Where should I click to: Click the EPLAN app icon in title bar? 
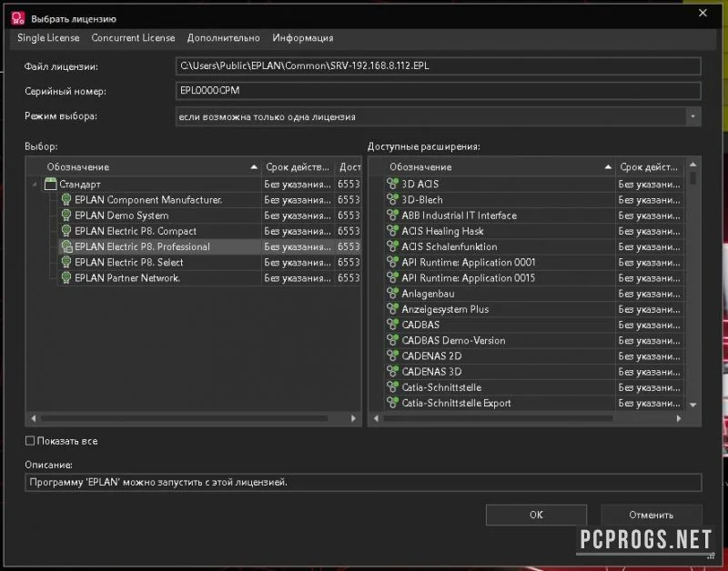(x=17, y=18)
